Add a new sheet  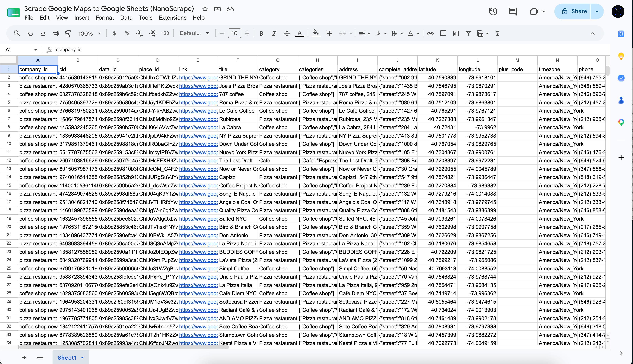click(24, 357)
